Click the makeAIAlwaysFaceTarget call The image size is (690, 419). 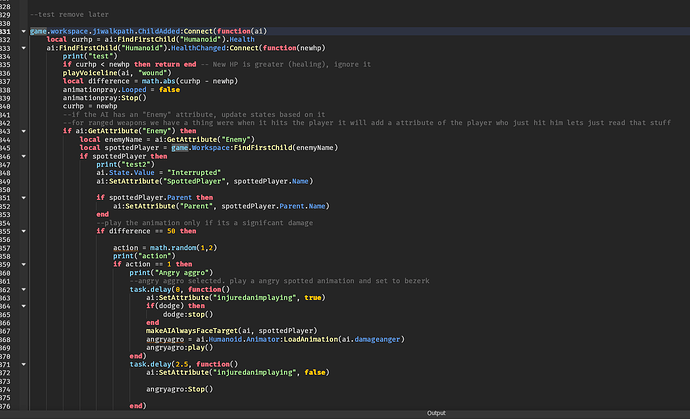pyautogui.click(x=231, y=331)
